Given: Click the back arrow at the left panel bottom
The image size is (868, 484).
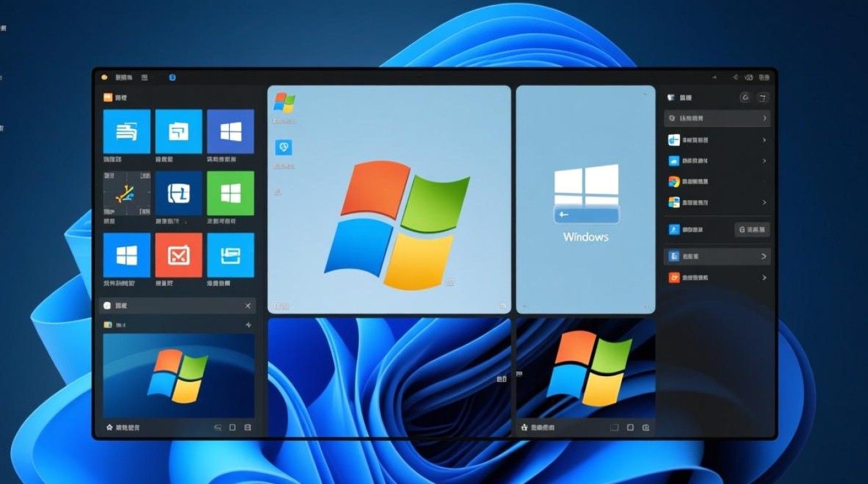Looking at the screenshot, I should (217, 427).
